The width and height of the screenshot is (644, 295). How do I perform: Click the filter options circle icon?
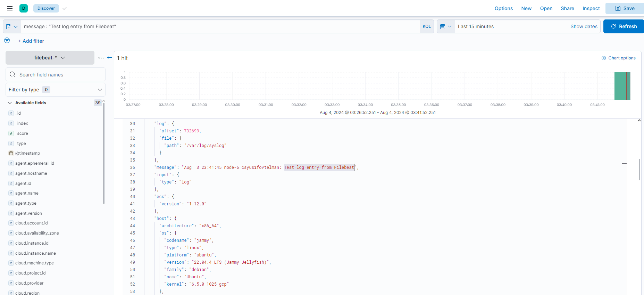tap(7, 41)
